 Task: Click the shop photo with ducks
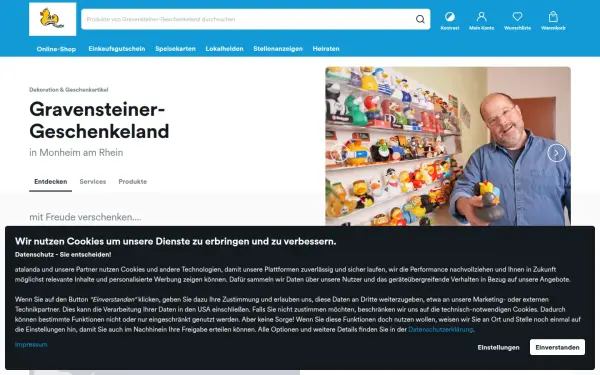(x=448, y=146)
